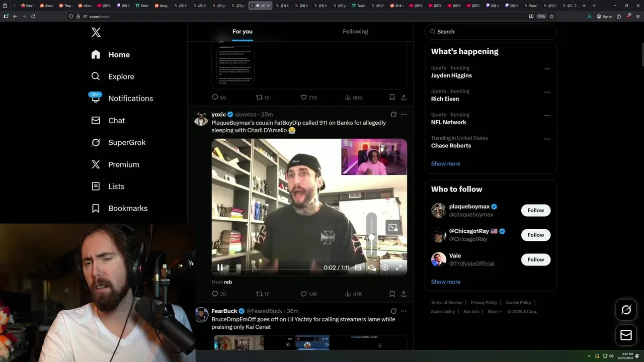
Task: Repost yoxic's post (17 reposts)
Action: tap(263, 294)
